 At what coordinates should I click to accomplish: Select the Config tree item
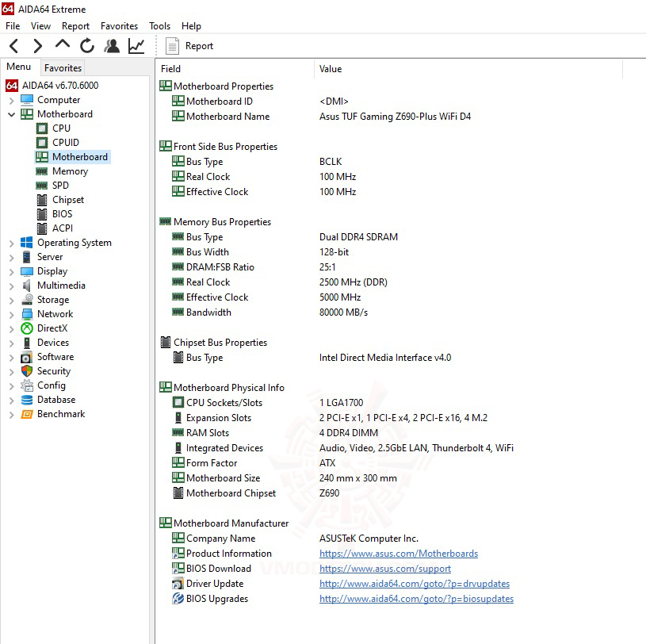(51, 385)
